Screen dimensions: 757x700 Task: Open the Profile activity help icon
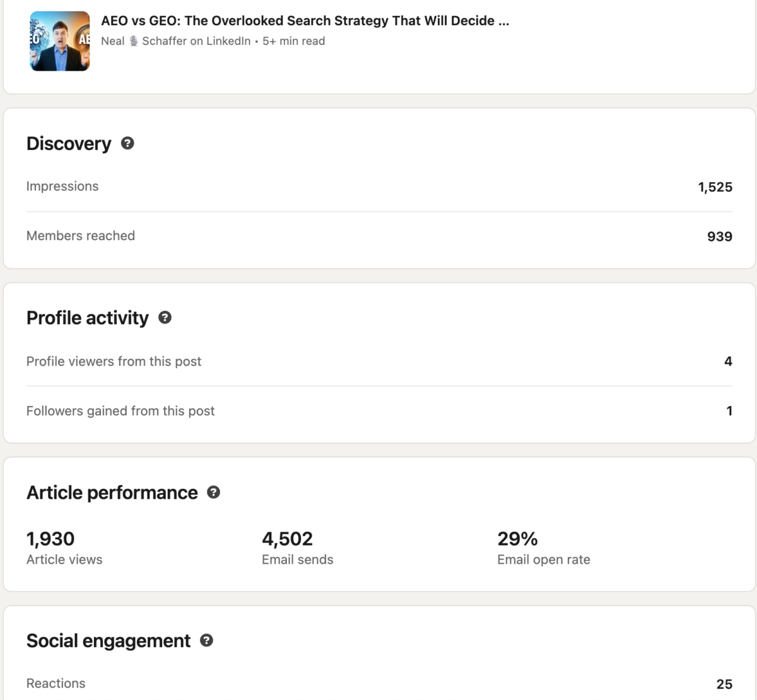tap(165, 318)
